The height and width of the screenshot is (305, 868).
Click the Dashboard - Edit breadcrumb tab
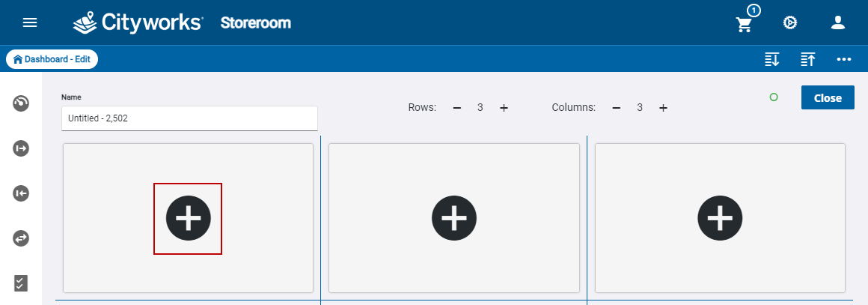tap(52, 59)
